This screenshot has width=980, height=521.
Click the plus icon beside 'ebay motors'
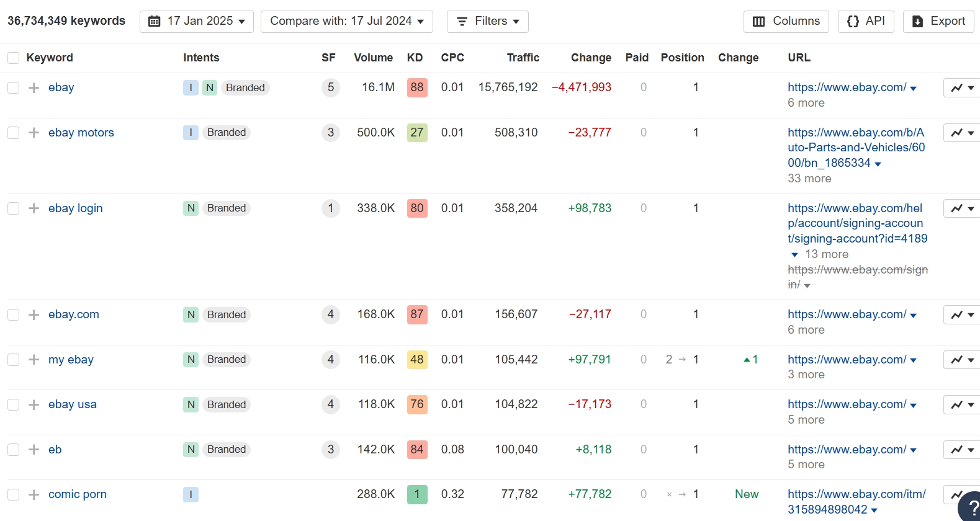[34, 133]
